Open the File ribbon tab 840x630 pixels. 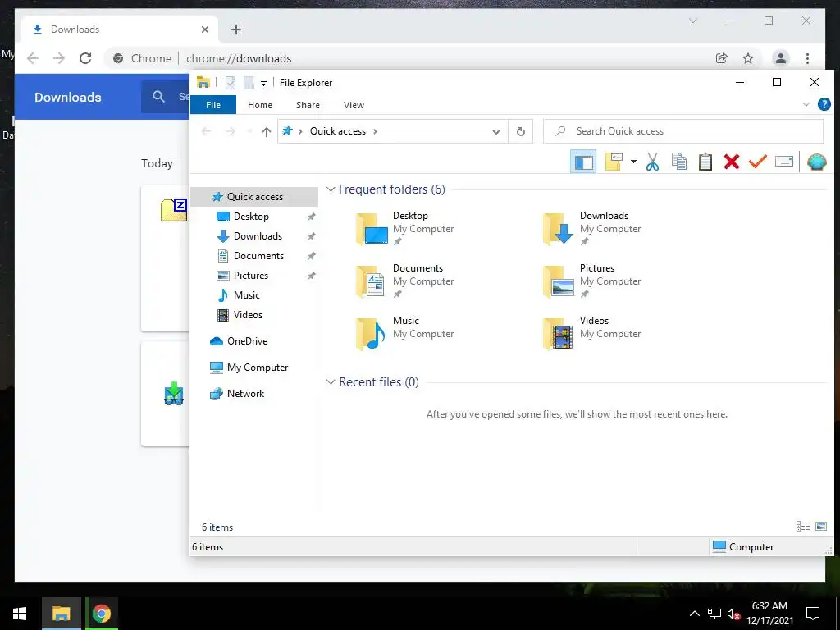click(213, 105)
